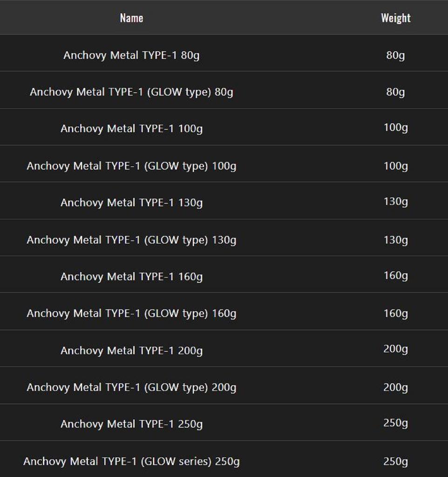
Task: Select weight value in GLOW series 250g row
Action: pos(395,462)
